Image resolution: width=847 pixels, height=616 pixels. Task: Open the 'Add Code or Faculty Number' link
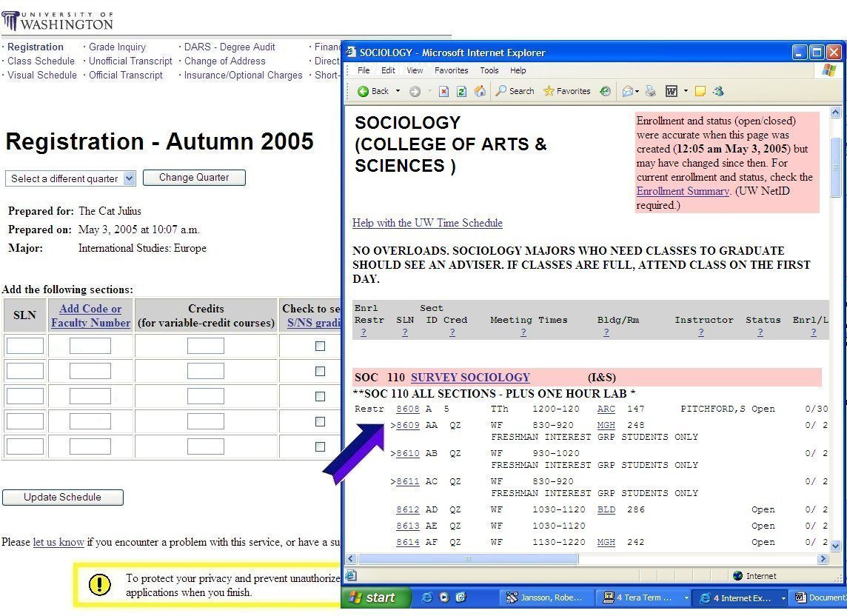click(90, 315)
